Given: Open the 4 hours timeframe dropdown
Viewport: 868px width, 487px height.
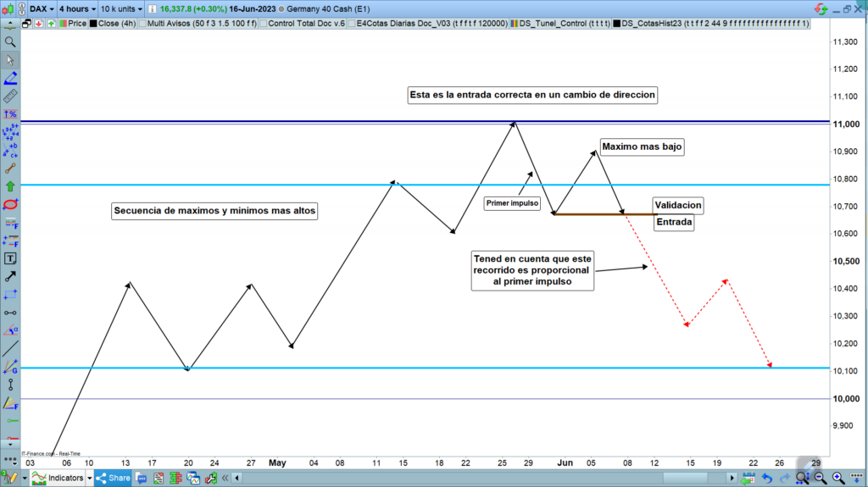Looking at the screenshot, I should click(76, 8).
